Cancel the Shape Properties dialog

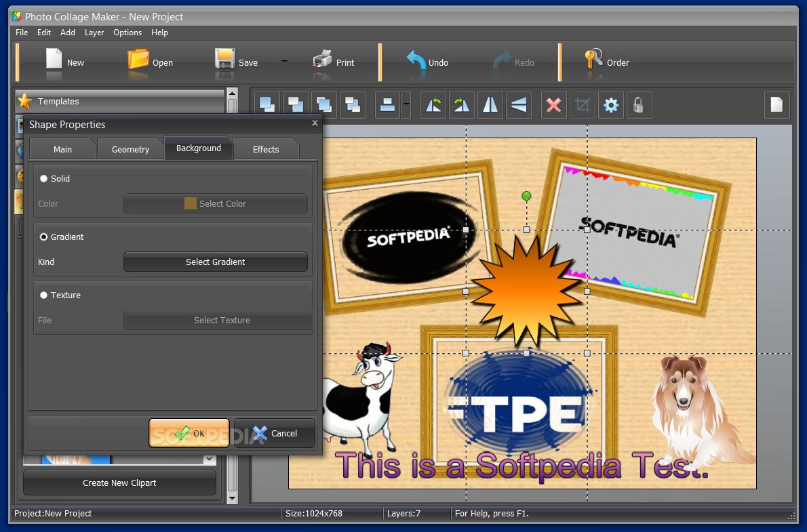(275, 433)
